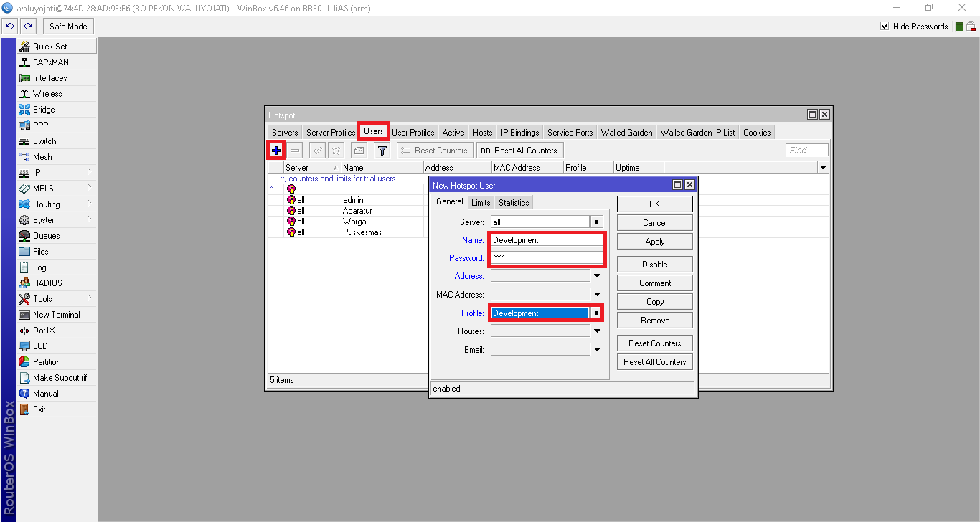Switch to the Limits tab
This screenshot has width=980, height=522.
coord(481,202)
